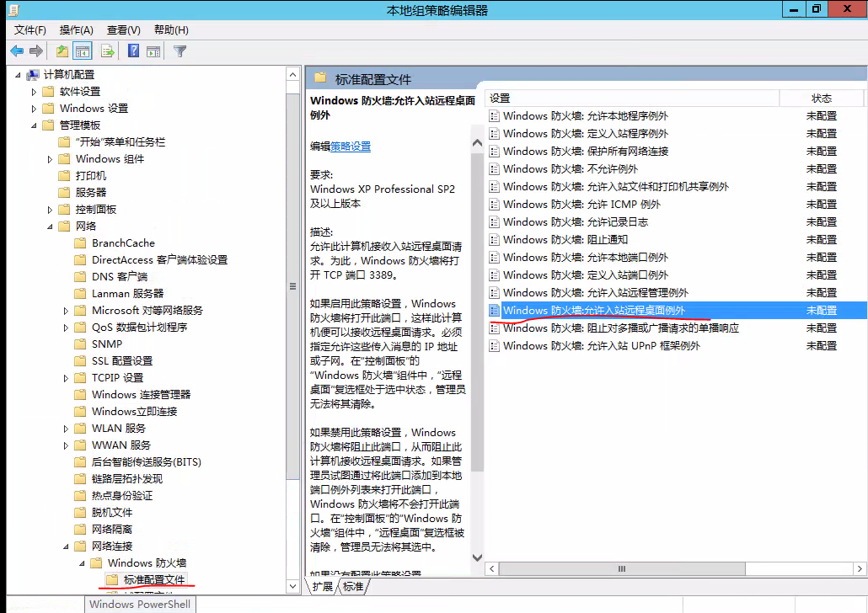Click Windows PowerShell taskbar button
Screen dimensions: 868x613
(x=140, y=604)
